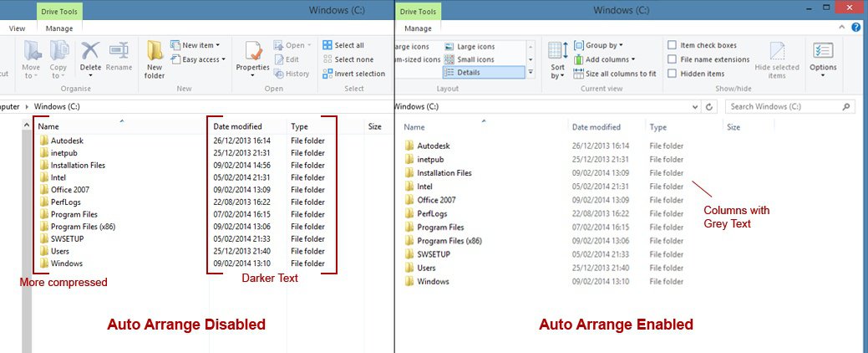Click the Help question mark icon
Viewport: 868px width, 353px height.
tap(856, 28)
